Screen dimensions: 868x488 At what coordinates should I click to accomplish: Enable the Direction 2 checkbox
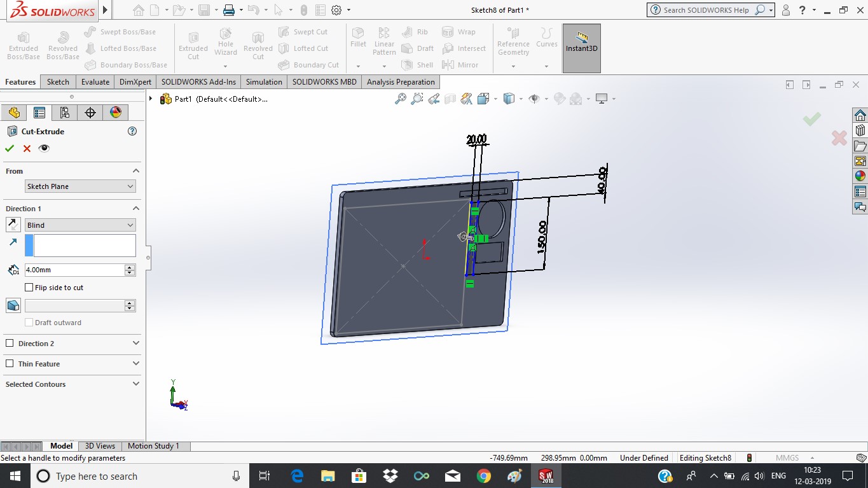pos(10,344)
